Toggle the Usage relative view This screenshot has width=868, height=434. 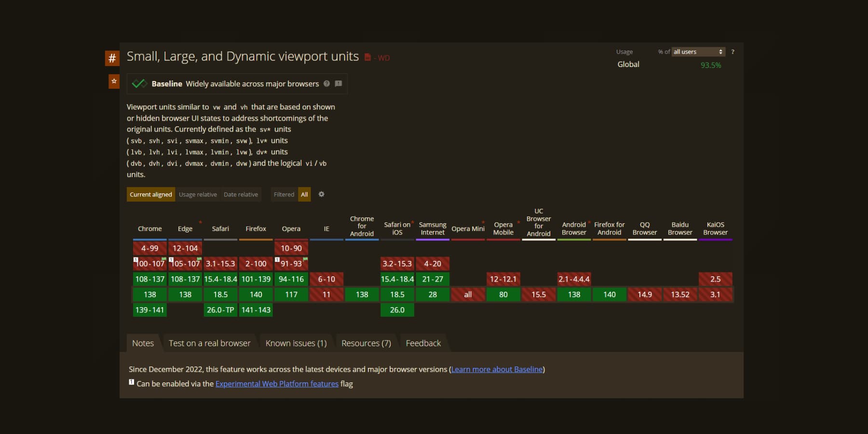(x=198, y=194)
